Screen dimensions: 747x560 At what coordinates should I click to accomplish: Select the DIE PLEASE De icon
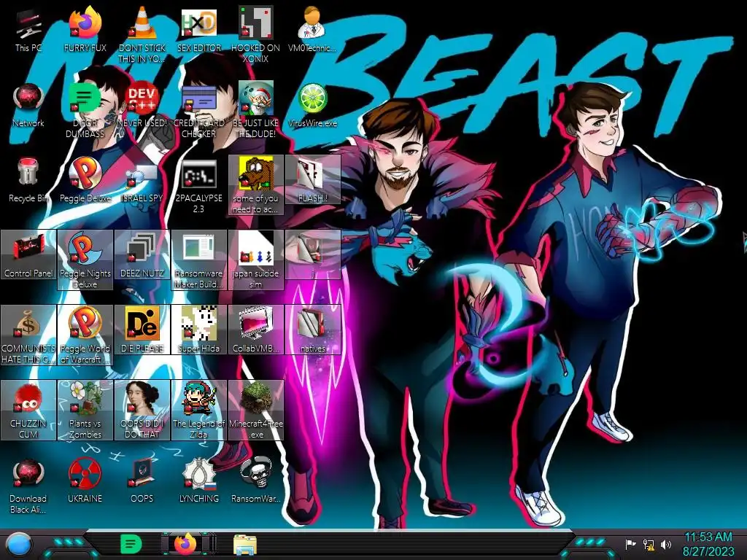[x=142, y=330]
